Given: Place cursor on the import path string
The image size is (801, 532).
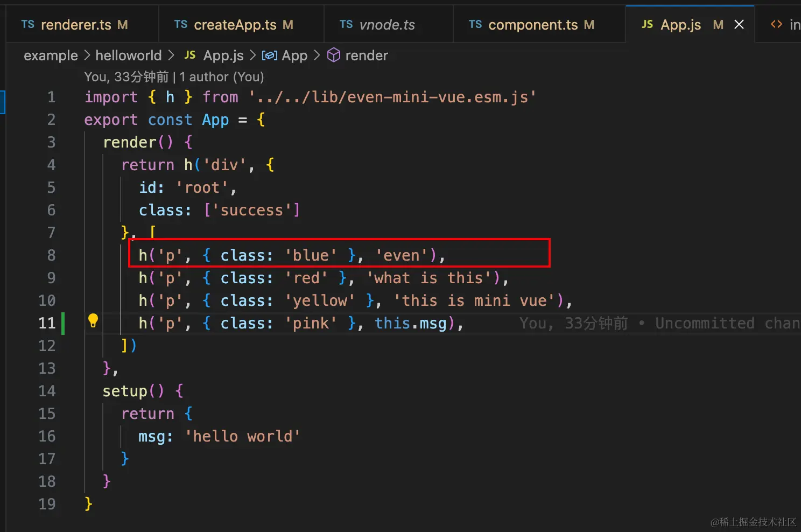Looking at the screenshot, I should (x=392, y=97).
